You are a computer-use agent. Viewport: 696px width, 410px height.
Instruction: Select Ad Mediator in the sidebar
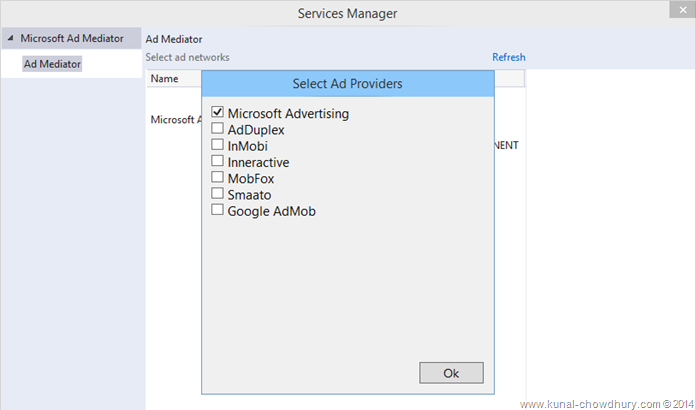pyautogui.click(x=52, y=63)
